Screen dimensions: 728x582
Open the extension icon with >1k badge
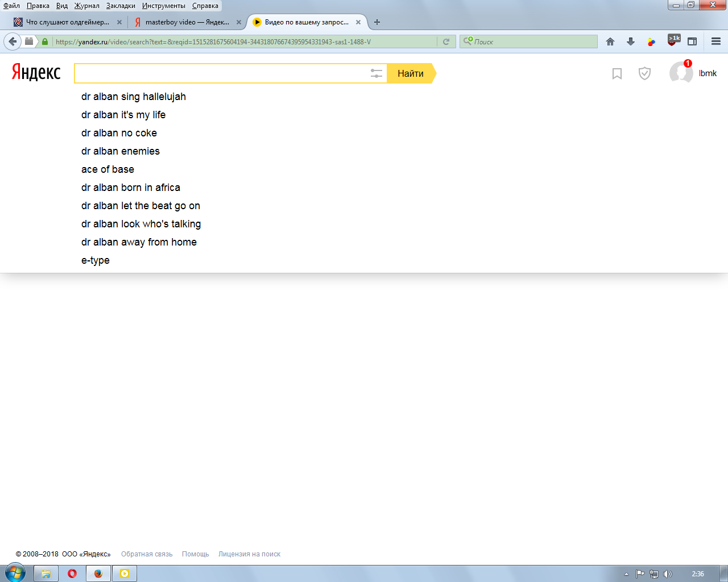pos(673,40)
